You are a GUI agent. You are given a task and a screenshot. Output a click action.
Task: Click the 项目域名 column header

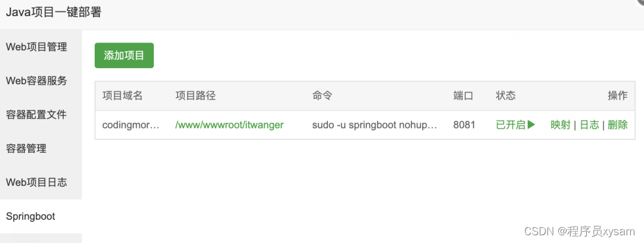[122, 96]
